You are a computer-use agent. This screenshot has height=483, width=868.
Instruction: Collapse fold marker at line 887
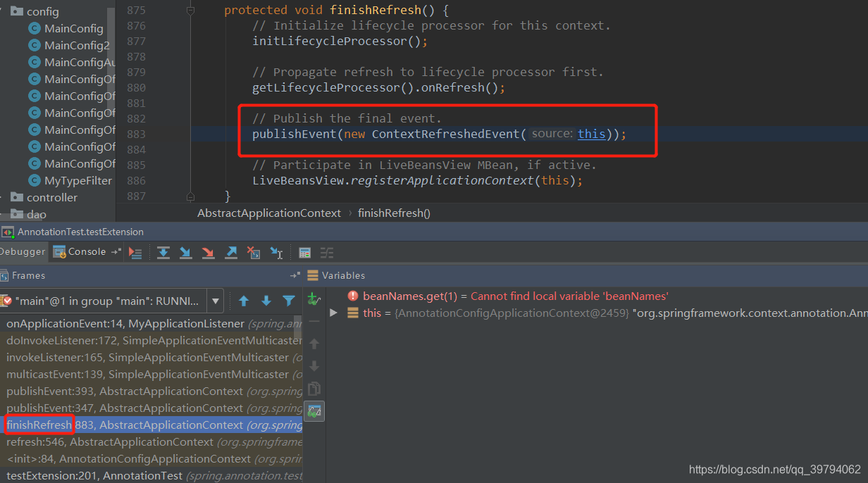[190, 196]
